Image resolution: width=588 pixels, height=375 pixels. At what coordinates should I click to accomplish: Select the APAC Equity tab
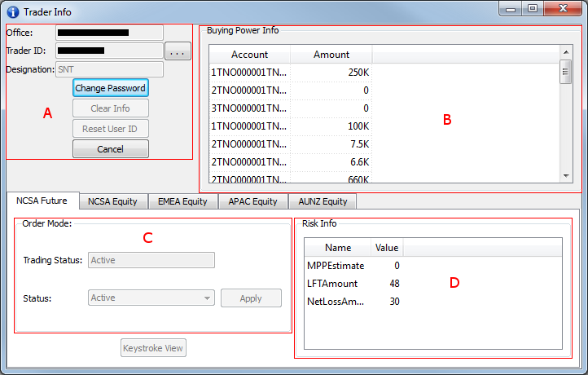252,201
